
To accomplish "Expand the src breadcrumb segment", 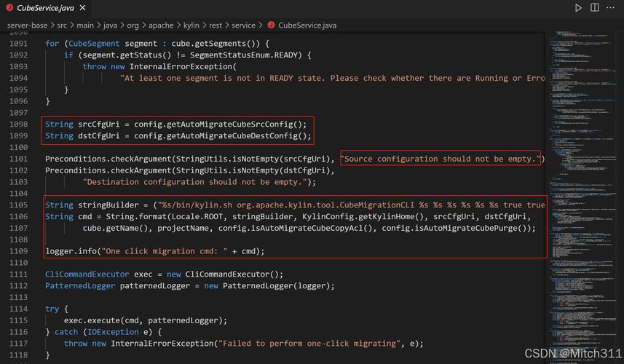I will (62, 25).
